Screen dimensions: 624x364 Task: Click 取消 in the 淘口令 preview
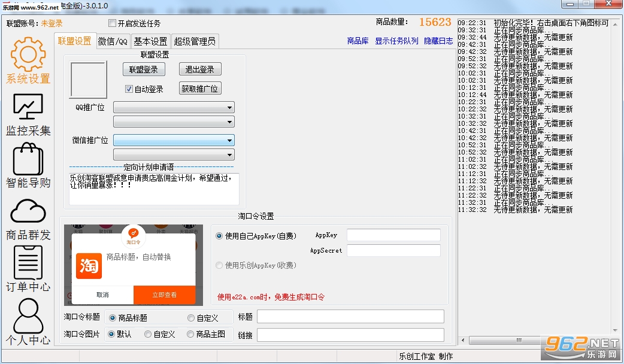[x=102, y=295]
